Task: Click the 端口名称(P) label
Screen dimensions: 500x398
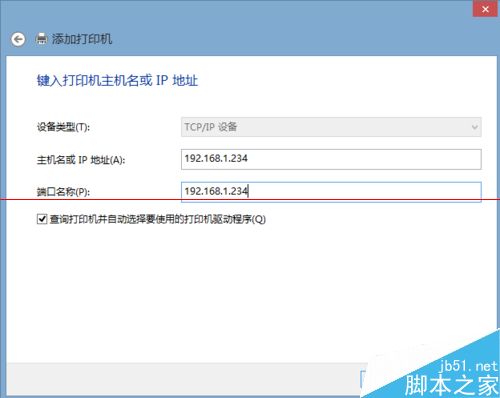Action: click(63, 192)
